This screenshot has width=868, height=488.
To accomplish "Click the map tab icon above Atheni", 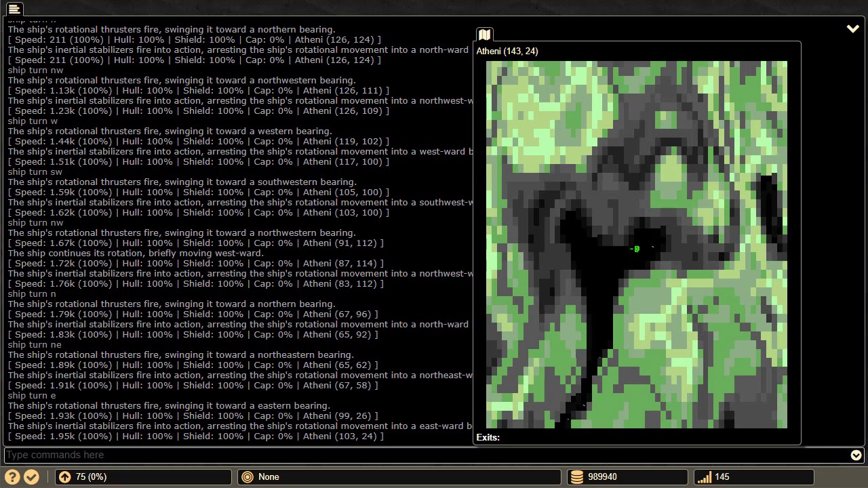I will click(x=484, y=35).
